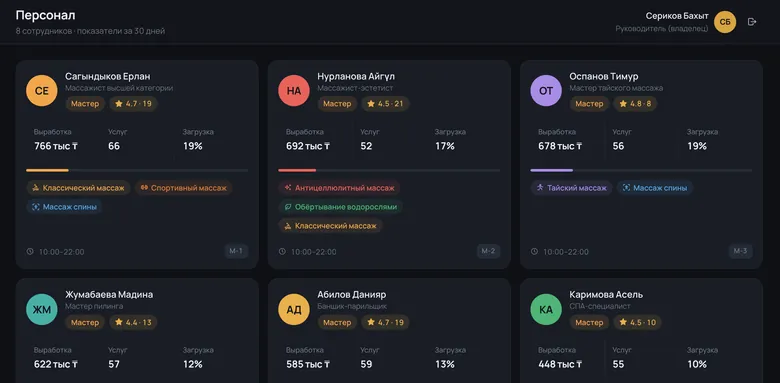Viewport: 780px width, 383px height.
Task: Click the Мастер badge on Жумабаева Мадина's card
Action: tap(85, 322)
